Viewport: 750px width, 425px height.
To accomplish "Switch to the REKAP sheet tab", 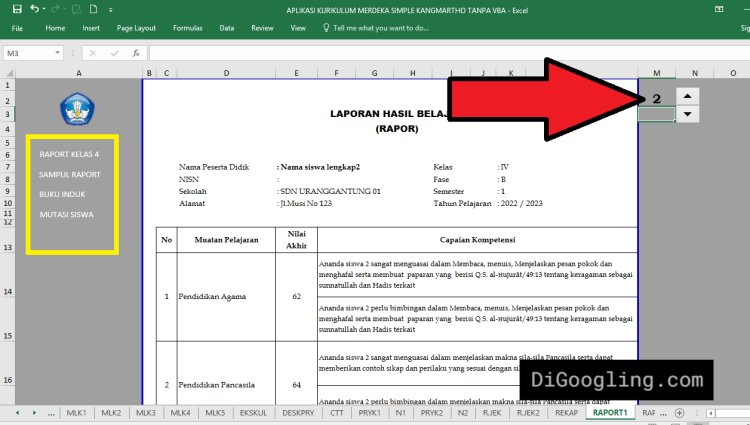I will coord(566,412).
